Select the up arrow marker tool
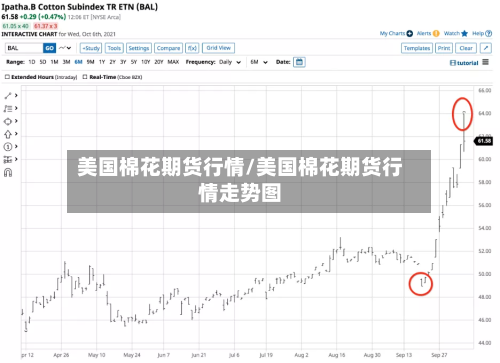Viewport: 500px width, 363px height. coord(8,134)
